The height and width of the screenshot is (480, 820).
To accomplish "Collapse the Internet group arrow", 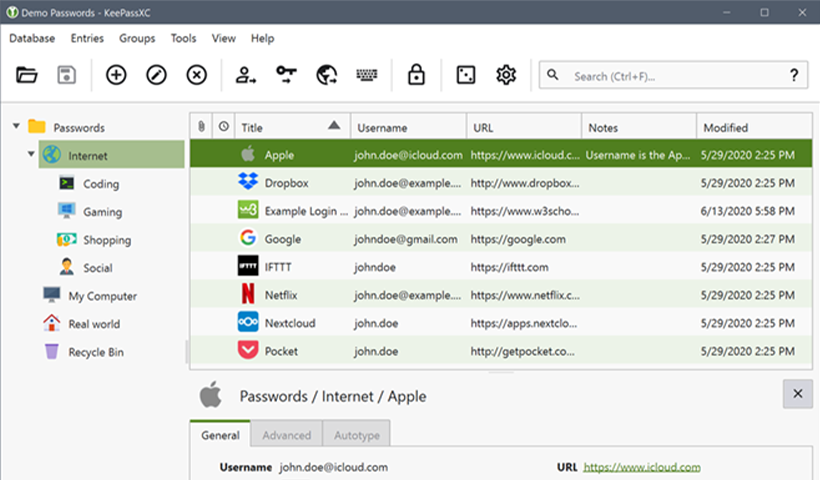I will (x=31, y=154).
